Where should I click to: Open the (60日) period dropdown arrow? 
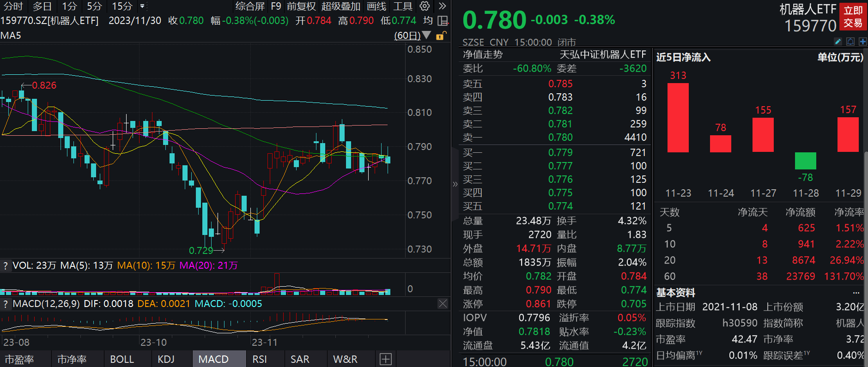coord(426,35)
